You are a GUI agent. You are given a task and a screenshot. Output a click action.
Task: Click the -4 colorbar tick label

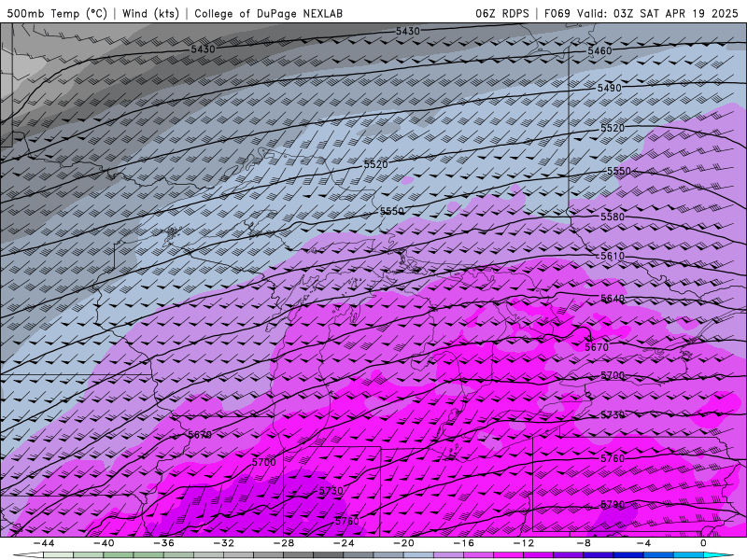[643, 543]
